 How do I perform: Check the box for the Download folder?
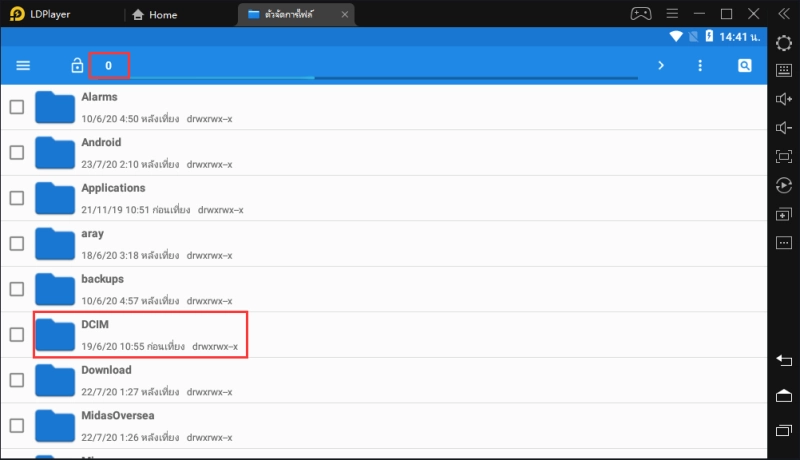click(x=17, y=380)
